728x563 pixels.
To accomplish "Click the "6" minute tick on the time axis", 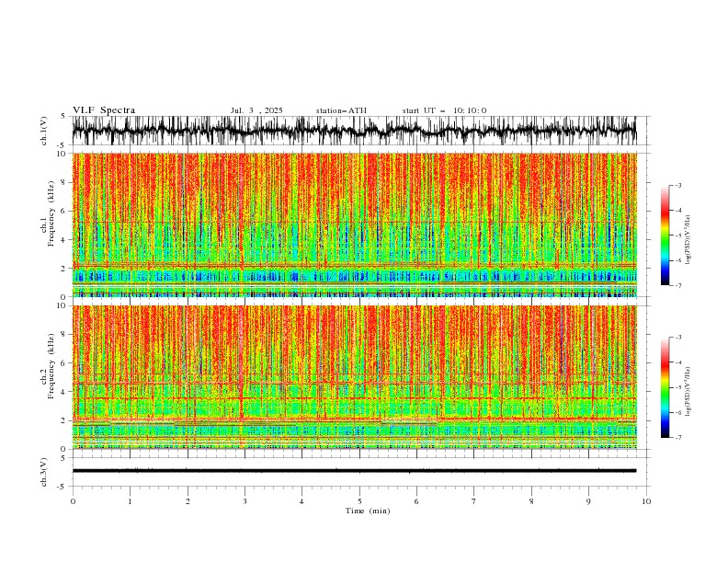I will (416, 501).
